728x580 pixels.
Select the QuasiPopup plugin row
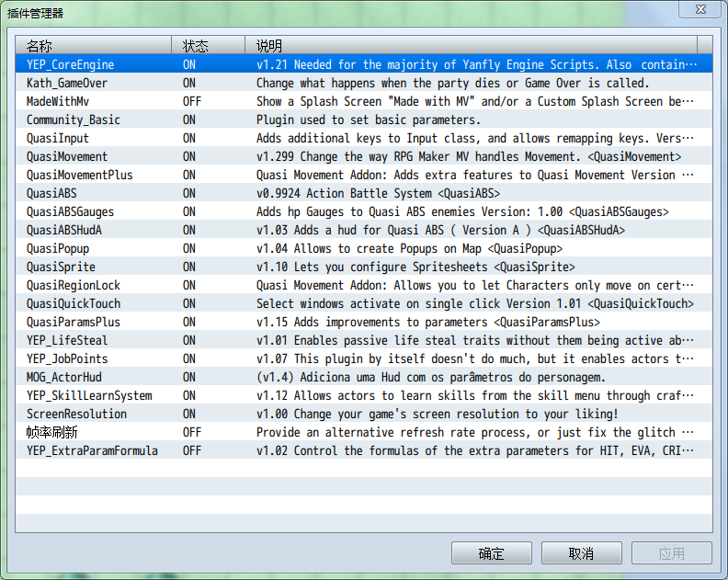pyautogui.click(x=364, y=248)
